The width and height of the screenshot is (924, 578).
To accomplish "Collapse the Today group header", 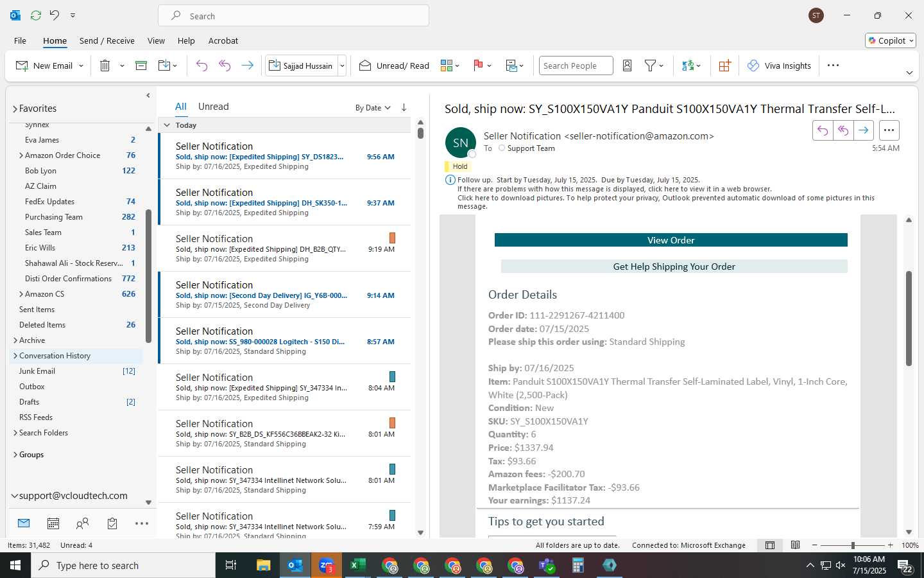I will 167,125.
